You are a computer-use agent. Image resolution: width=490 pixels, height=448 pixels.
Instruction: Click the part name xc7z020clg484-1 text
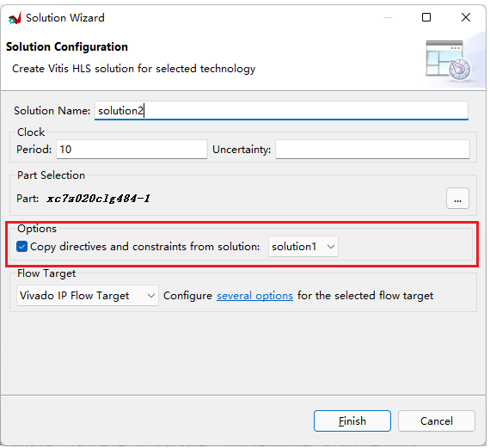pos(98,199)
